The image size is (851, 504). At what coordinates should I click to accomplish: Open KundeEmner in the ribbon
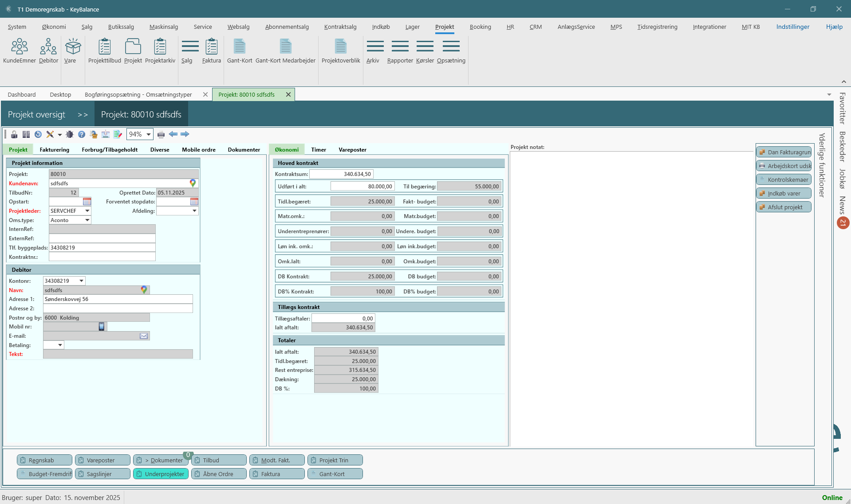(x=20, y=51)
